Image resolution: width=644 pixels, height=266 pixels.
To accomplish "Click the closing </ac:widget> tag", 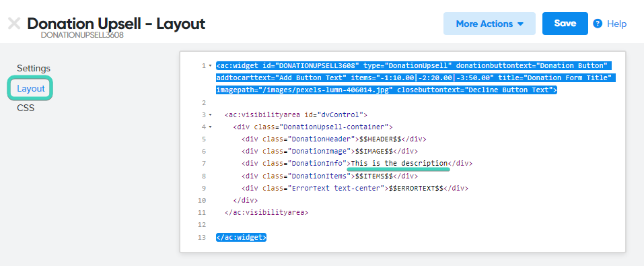I will click(x=242, y=238).
